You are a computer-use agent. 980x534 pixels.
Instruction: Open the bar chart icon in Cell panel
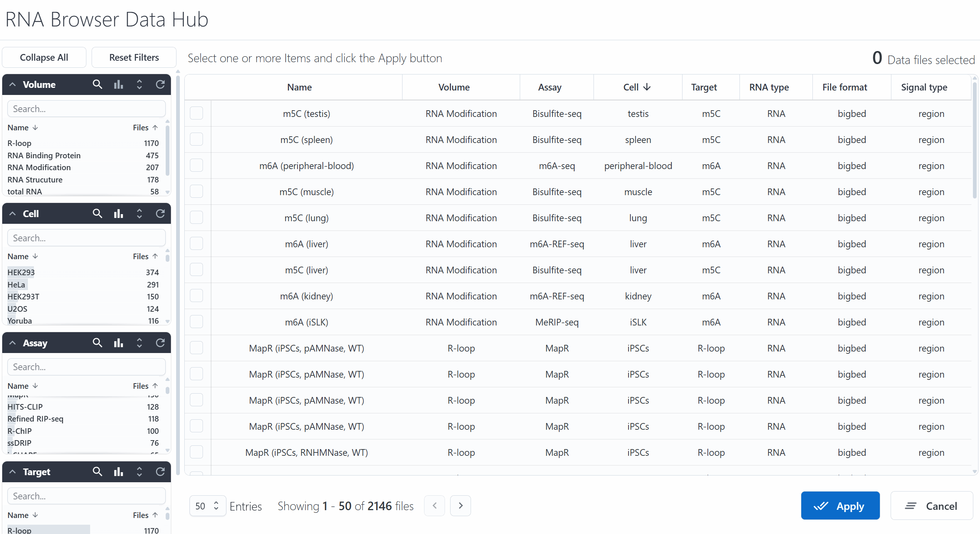coord(118,213)
